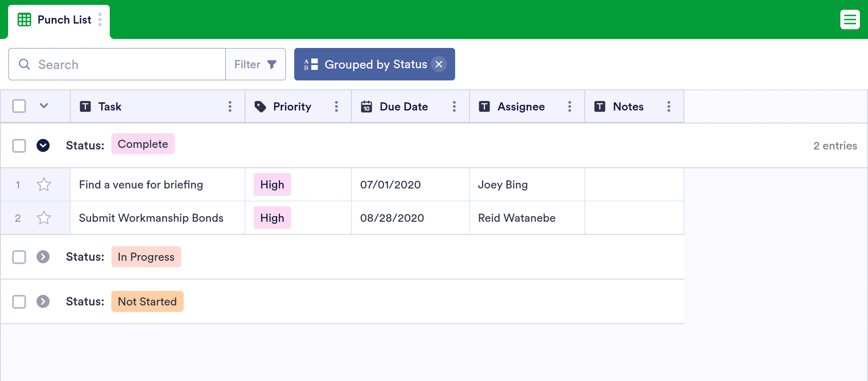The image size is (868, 381).
Task: Check the select-all checkbox in header
Action: pos(19,106)
